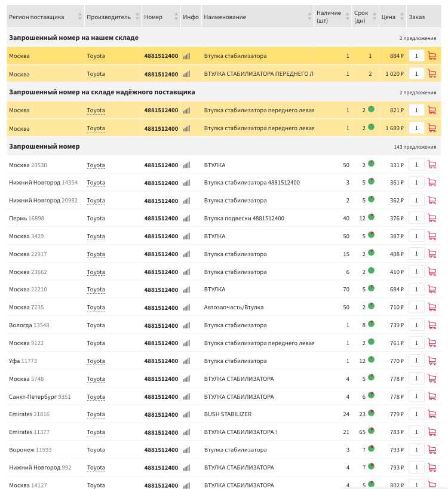
Task: Open info bars icon for Воронеж 11593 row
Action: click(x=186, y=450)
